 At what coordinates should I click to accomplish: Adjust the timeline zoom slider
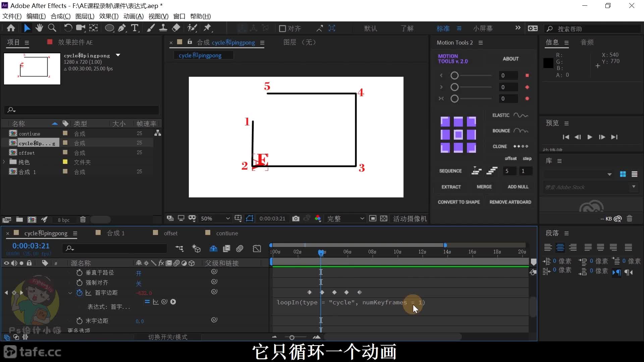click(292, 337)
